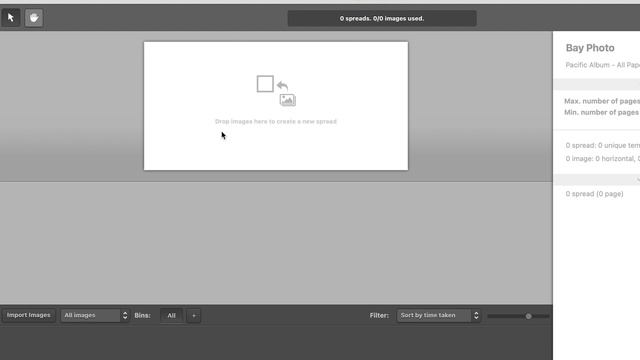
Task: Add a new bin with plus button
Action: click(x=194, y=316)
